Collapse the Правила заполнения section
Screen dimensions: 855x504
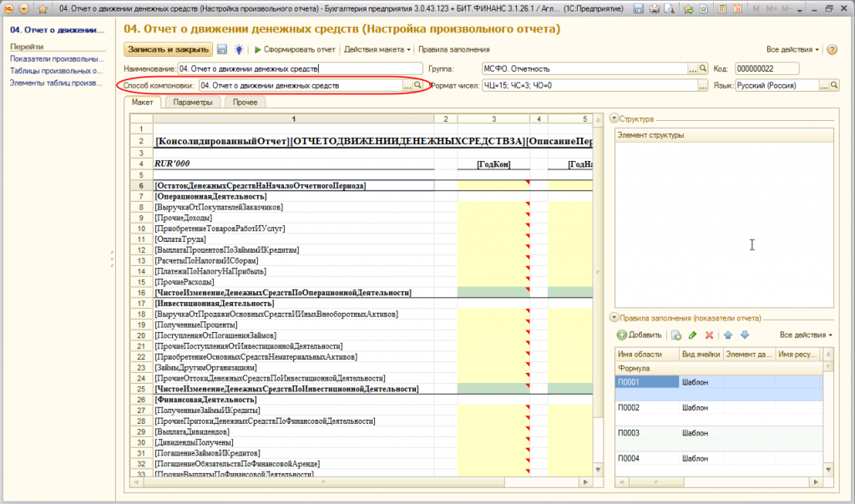point(615,317)
